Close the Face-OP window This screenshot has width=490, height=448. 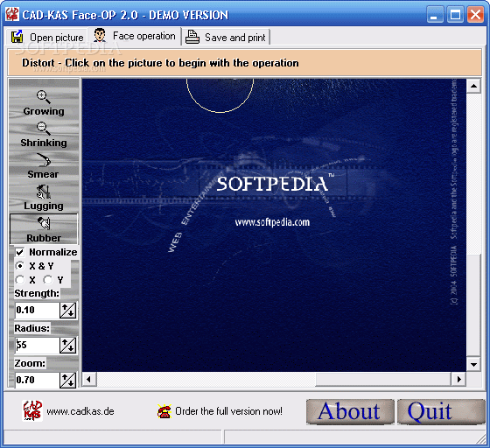(475, 15)
